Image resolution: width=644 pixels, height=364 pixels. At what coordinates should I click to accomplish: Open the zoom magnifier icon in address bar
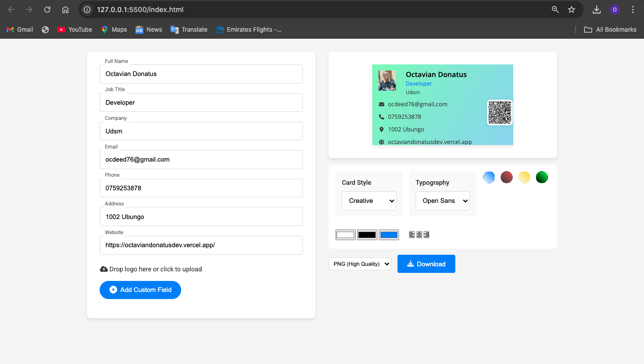(x=555, y=10)
